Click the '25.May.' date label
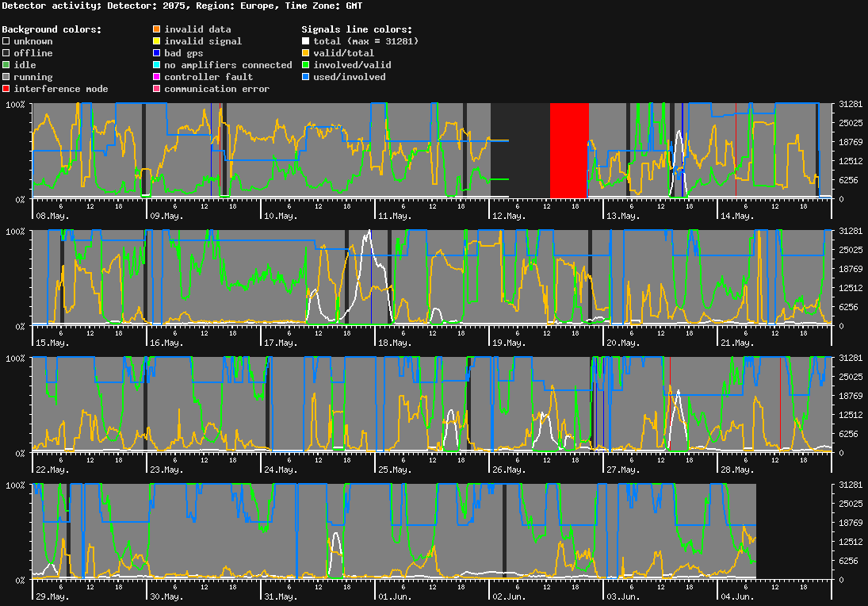Viewport: 868px width, 606px height. [395, 470]
